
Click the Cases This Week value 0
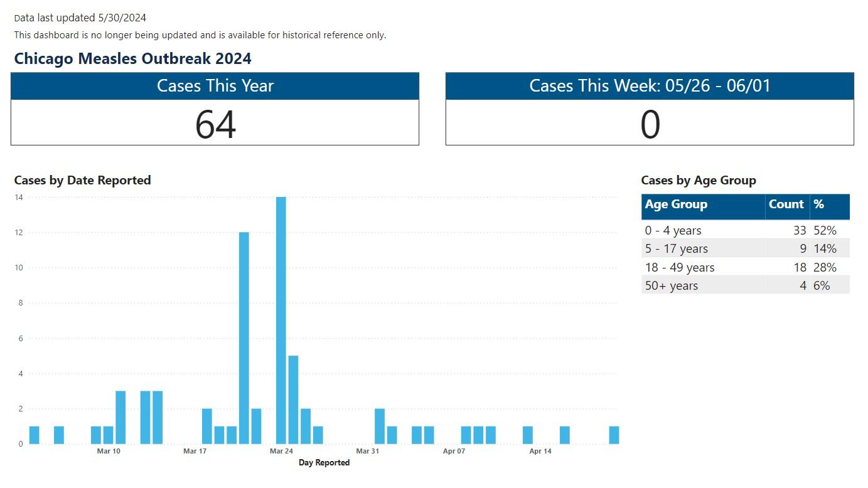(650, 124)
